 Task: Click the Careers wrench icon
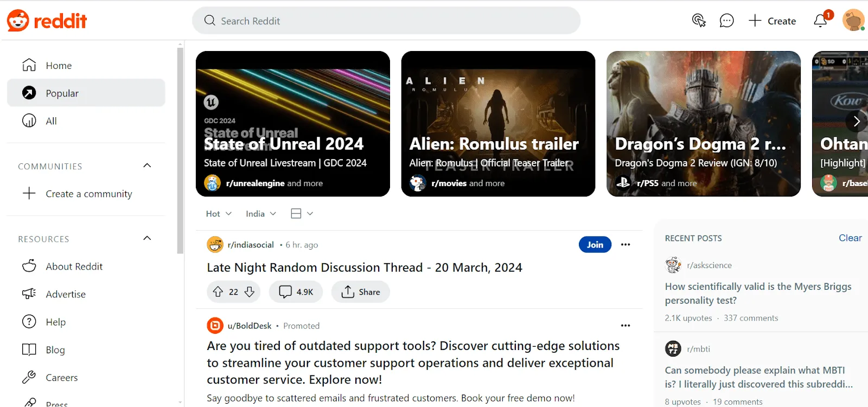coord(29,377)
